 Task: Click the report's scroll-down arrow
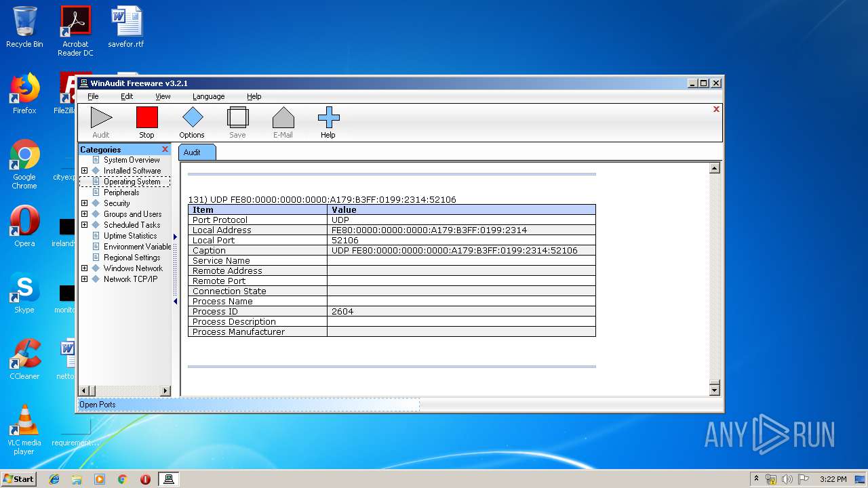tap(714, 390)
